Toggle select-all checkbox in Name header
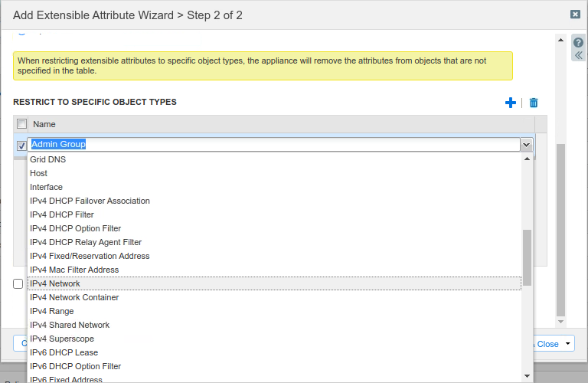588x383 pixels. pyautogui.click(x=21, y=124)
